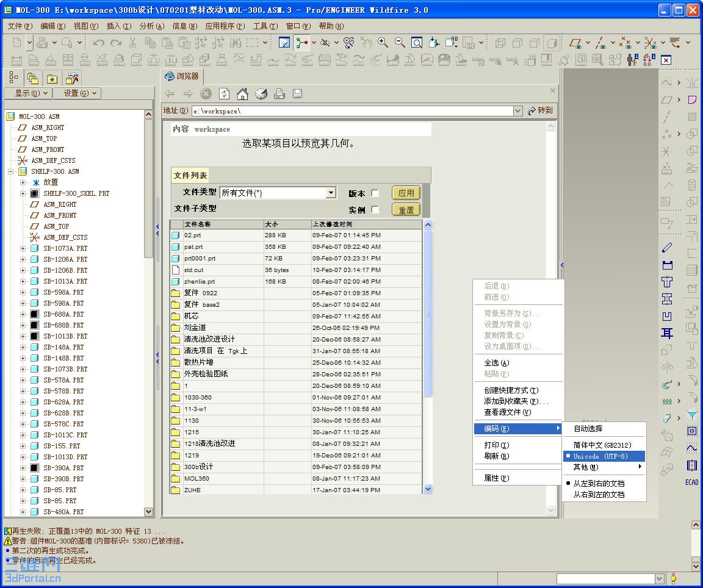Click the zoom in magnifier icon
Image resolution: width=703 pixels, height=588 pixels.
coord(383,43)
